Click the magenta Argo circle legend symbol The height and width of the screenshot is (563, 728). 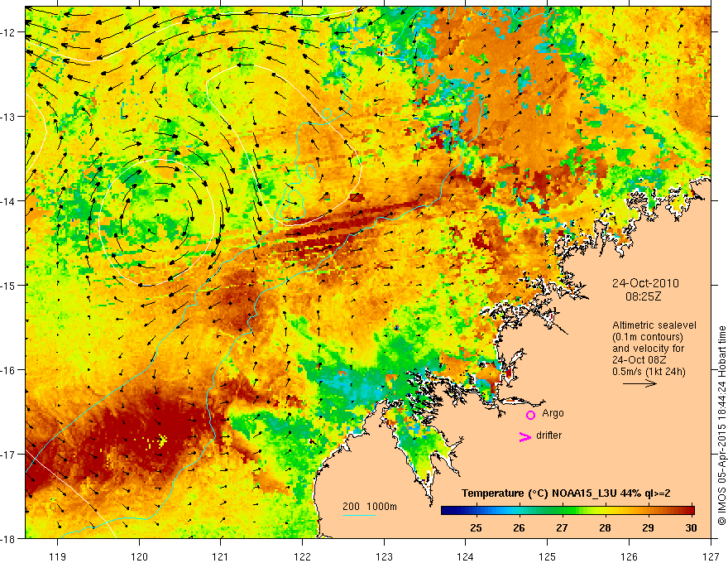pos(530,416)
